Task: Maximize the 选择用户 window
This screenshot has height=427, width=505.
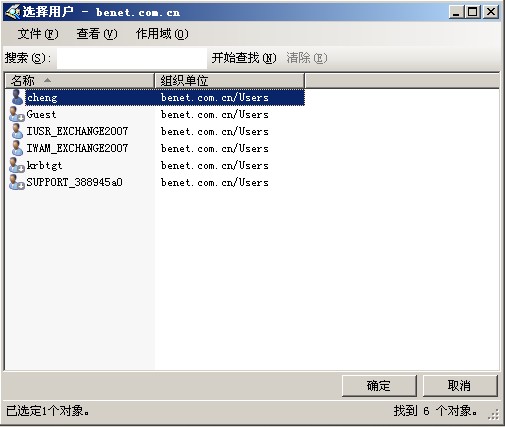Action: point(473,12)
